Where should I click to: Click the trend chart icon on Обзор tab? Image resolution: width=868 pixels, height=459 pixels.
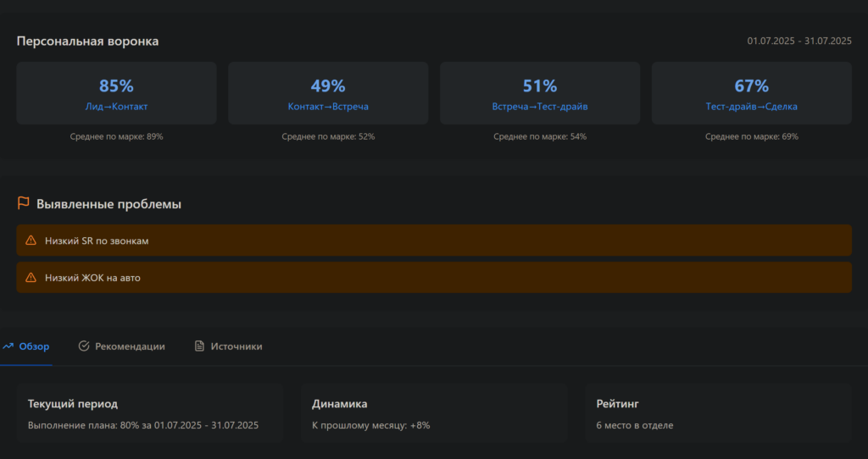pos(8,346)
